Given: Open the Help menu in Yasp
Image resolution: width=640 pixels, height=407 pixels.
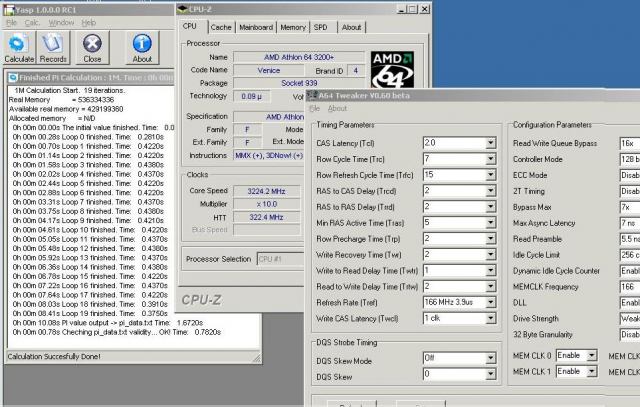Looking at the screenshot, I should tap(89, 22).
